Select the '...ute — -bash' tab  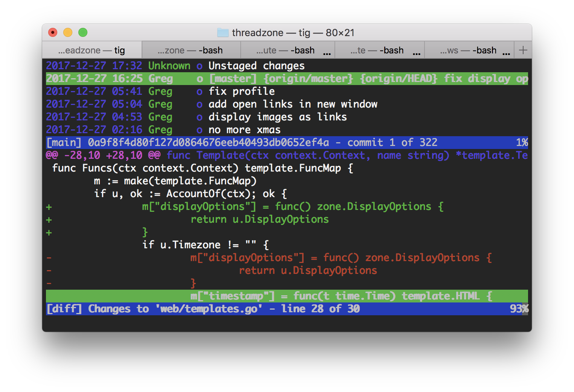(285, 50)
